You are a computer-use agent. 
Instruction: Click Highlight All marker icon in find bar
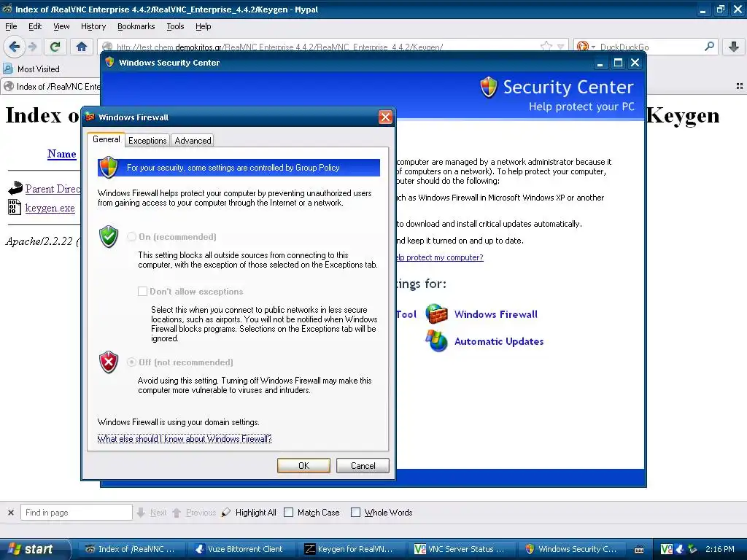(226, 513)
